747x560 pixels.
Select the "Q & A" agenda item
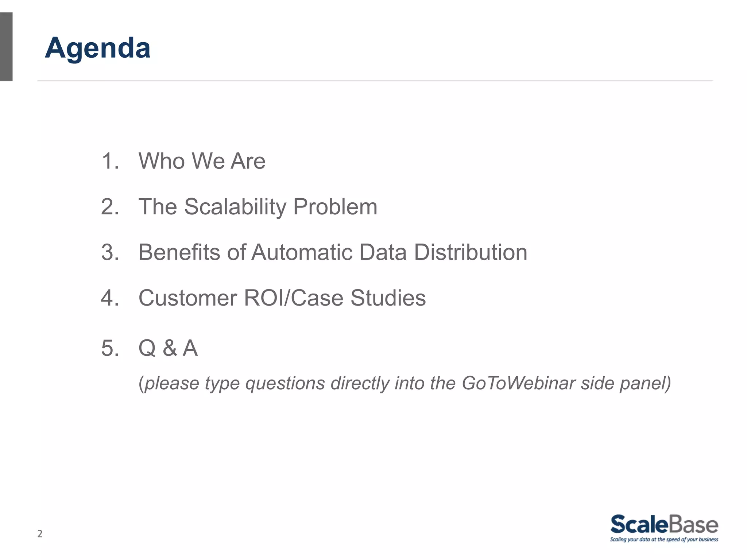pos(168,348)
